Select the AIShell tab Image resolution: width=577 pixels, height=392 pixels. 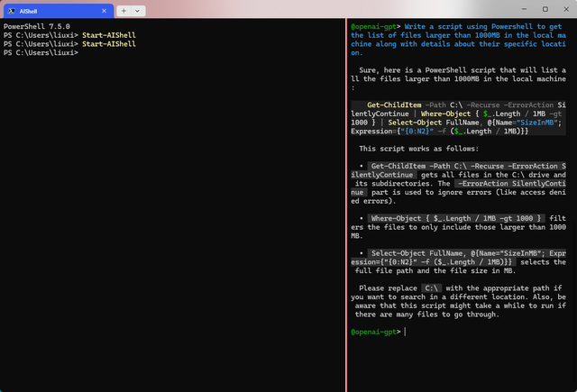click(x=59, y=11)
